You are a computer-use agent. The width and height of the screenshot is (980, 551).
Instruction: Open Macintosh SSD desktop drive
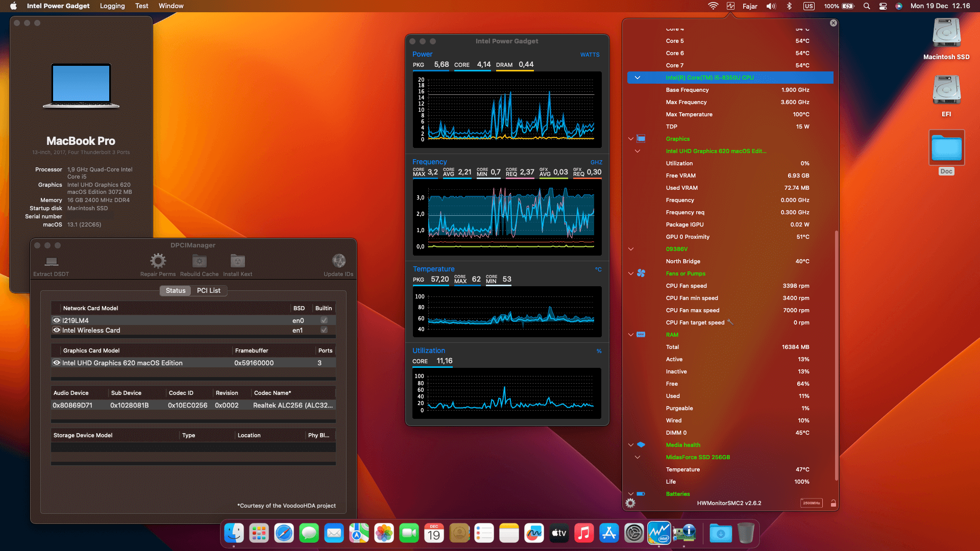946,33
